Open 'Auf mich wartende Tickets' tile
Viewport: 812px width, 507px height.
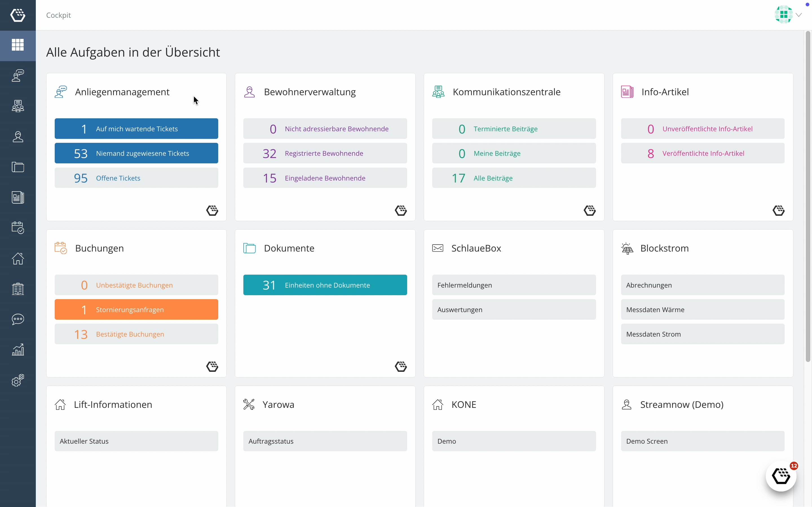click(x=136, y=129)
